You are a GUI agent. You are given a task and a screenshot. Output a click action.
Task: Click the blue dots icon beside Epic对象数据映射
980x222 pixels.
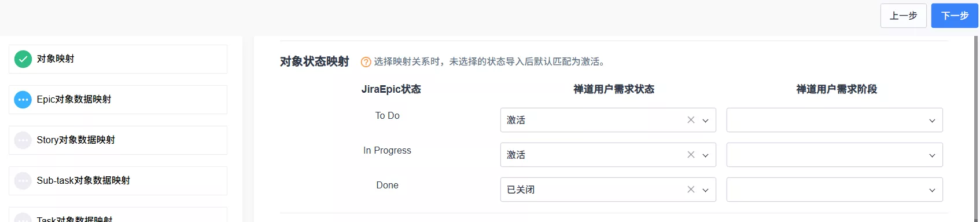pyautogui.click(x=23, y=100)
